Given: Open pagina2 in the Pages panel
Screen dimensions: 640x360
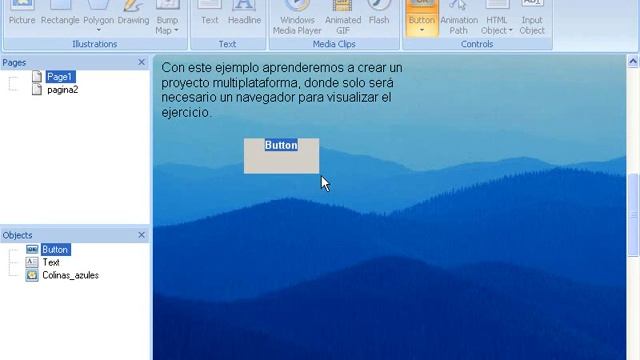Looking at the screenshot, I should point(62,90).
